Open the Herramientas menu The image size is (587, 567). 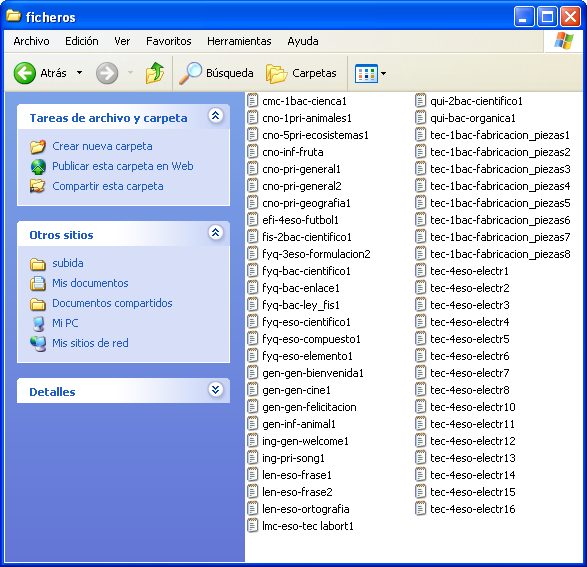pos(239,41)
